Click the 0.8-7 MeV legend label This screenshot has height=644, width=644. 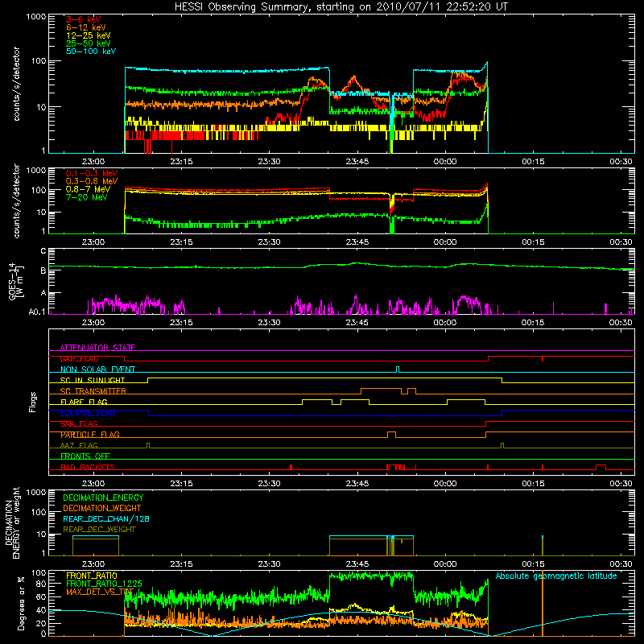(x=88, y=189)
